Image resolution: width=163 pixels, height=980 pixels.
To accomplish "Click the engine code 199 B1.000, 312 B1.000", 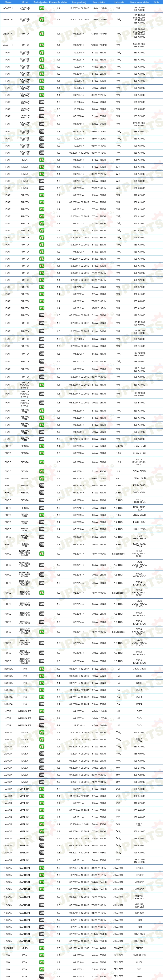I will (x=139, y=860).
